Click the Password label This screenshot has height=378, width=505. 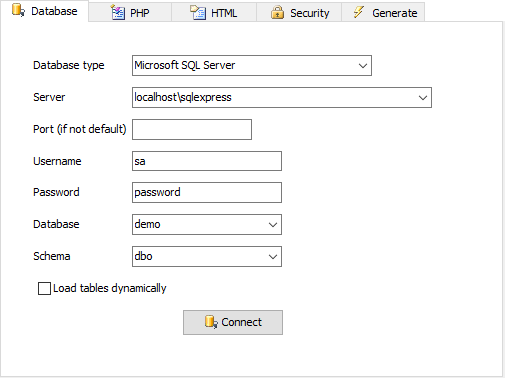56,192
